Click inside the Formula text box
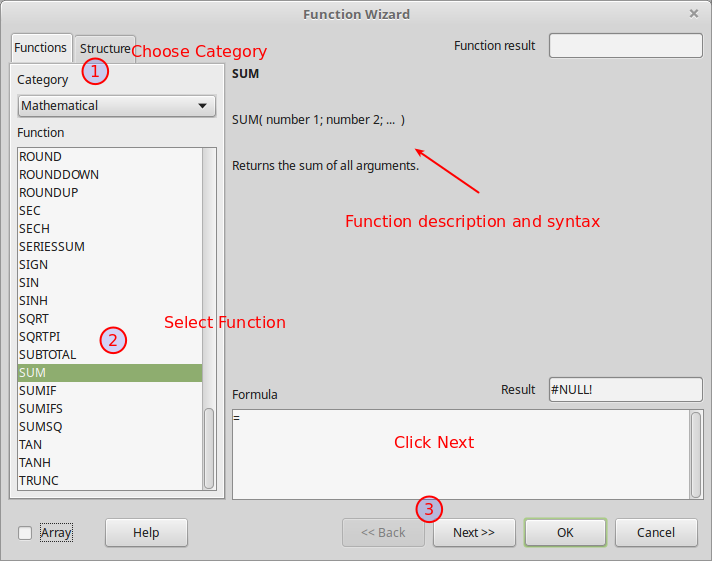The width and height of the screenshot is (712, 561). pos(460,453)
